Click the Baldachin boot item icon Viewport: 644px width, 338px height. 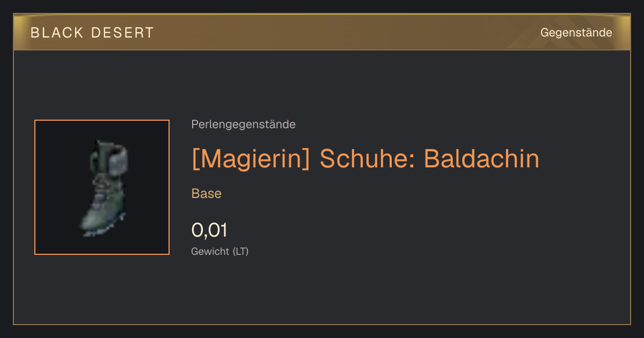point(104,188)
